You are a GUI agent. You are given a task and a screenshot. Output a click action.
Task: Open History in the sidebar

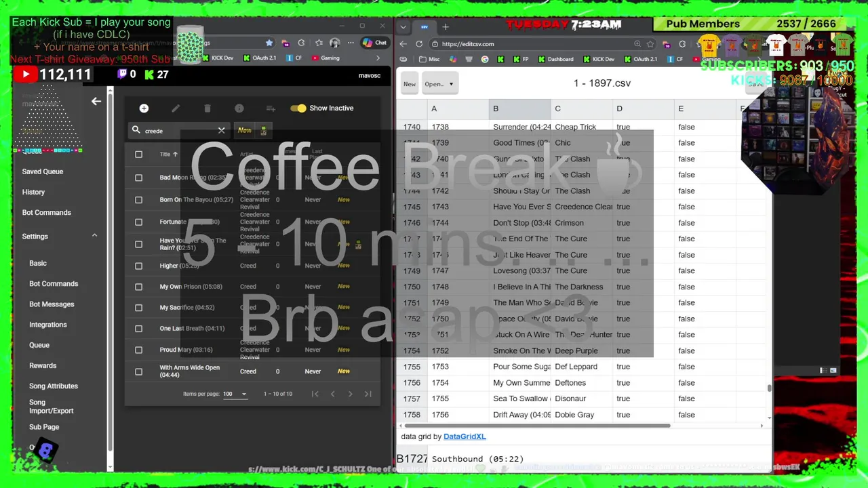coord(33,192)
